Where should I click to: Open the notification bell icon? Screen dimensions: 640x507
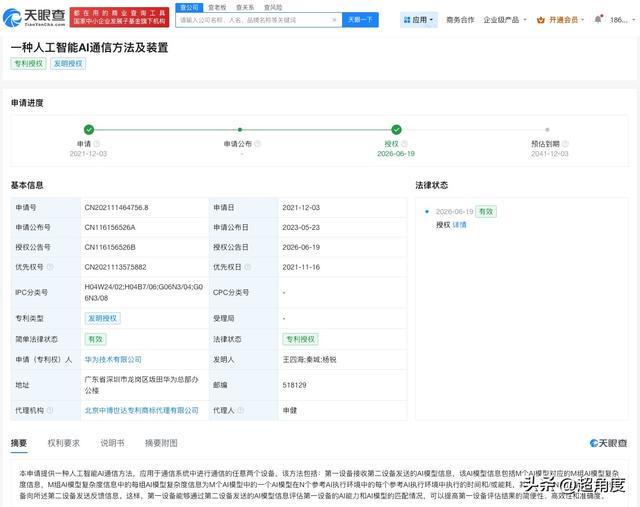(598, 19)
